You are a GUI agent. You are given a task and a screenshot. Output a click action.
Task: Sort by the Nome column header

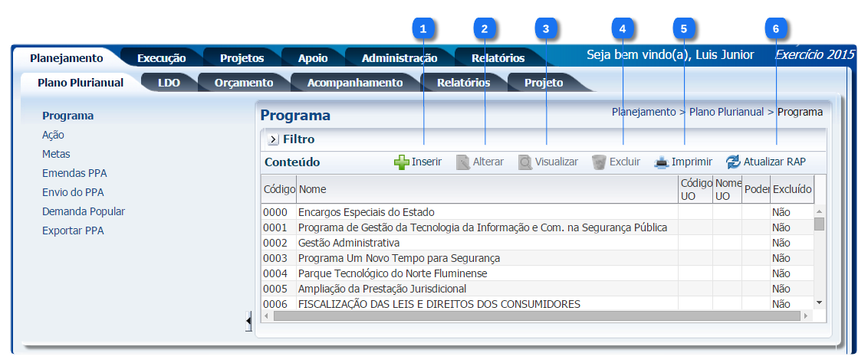[312, 188]
